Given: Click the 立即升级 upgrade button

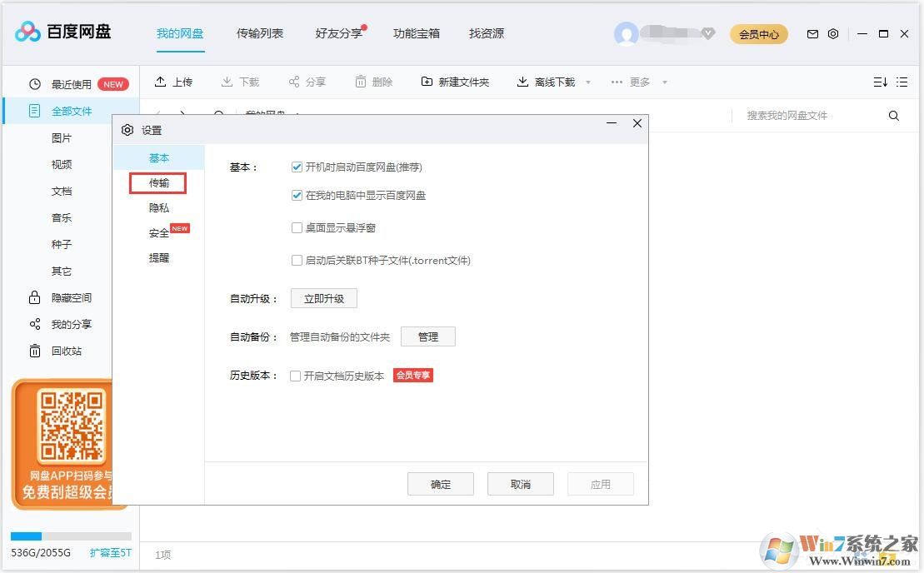Looking at the screenshot, I should (323, 298).
